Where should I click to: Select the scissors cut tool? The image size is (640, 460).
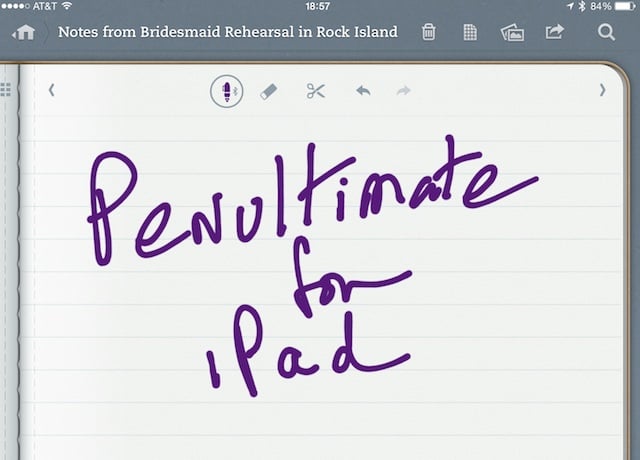pos(316,91)
